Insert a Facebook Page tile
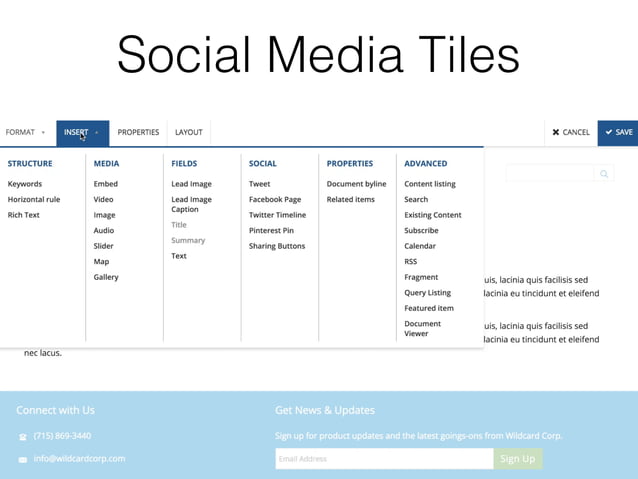 (275, 199)
